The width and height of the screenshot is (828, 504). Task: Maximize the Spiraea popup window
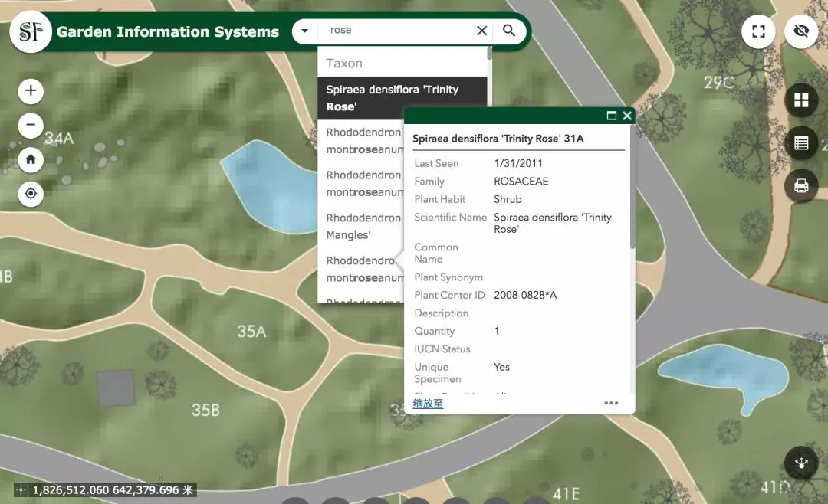click(612, 116)
